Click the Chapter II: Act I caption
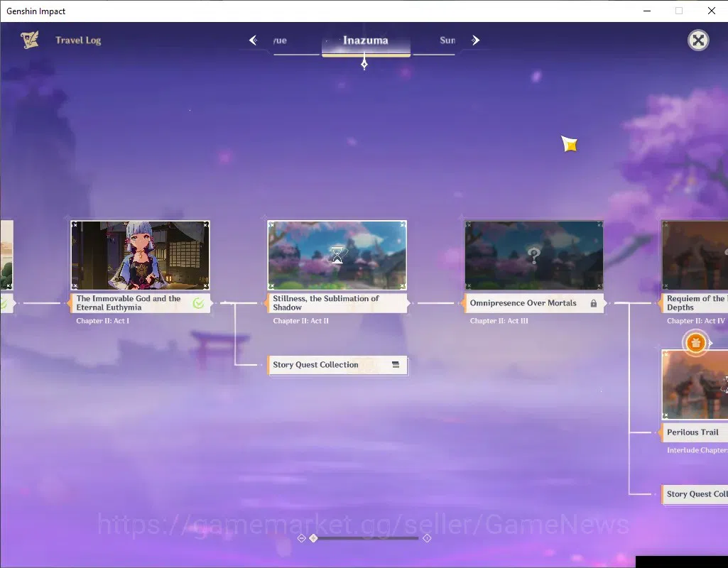 (102, 321)
